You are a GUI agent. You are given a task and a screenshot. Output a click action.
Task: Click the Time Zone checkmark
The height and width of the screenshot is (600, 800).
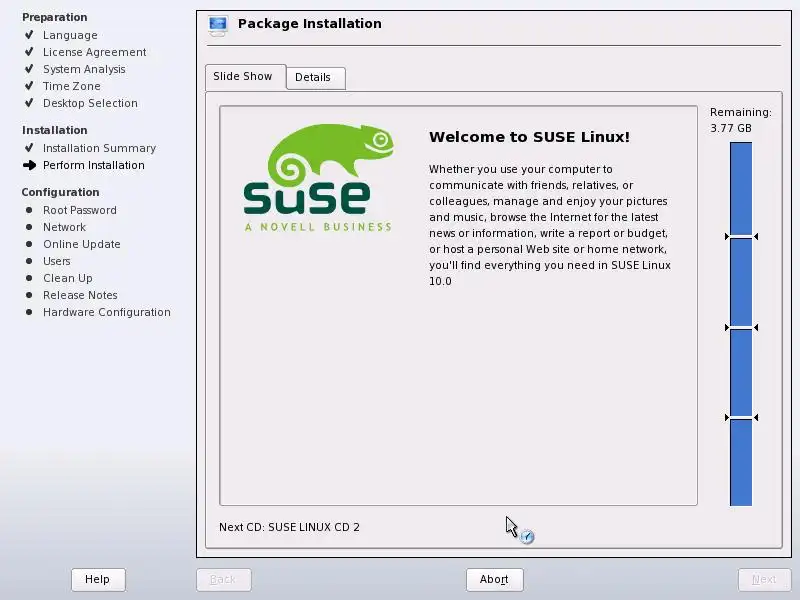tap(29, 85)
